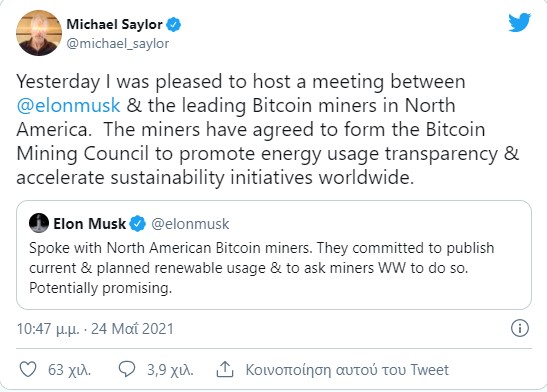Open Elon Musk's small avatar
This screenshot has width=547, height=392.
39,223
